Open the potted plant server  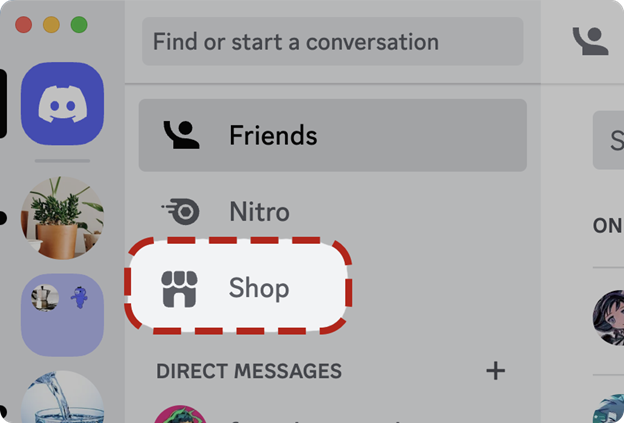click(62, 218)
